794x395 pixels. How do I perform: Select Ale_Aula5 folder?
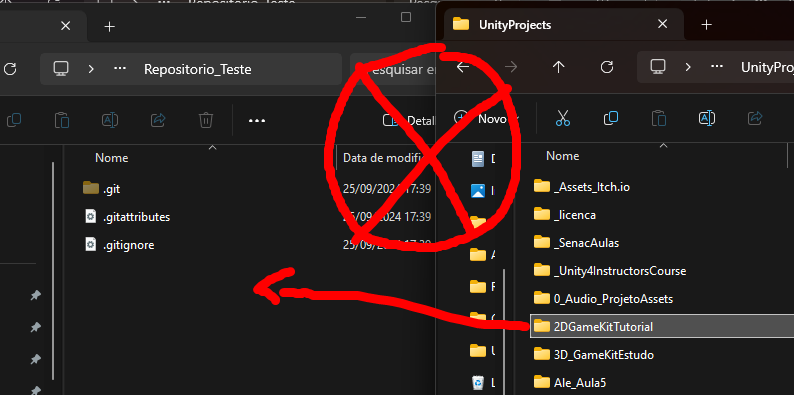pos(570,382)
